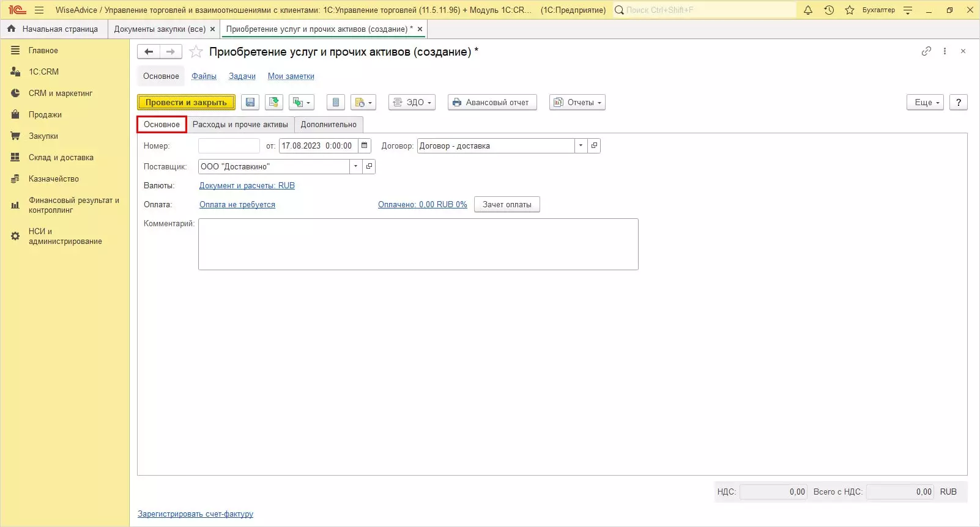Open Еще menu
Screen dimensions: 980x527
pos(925,102)
